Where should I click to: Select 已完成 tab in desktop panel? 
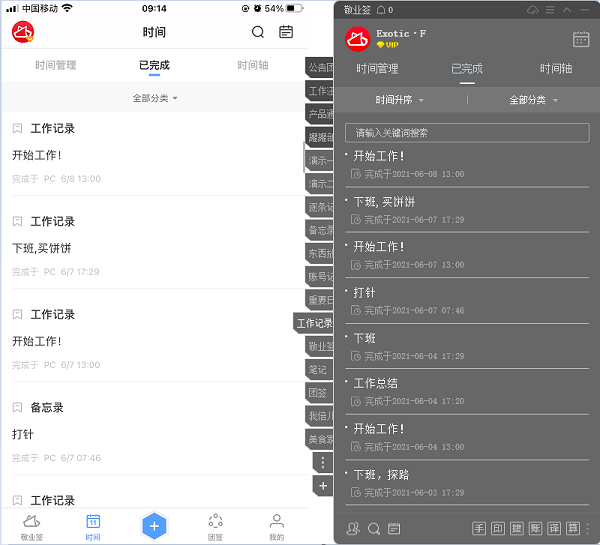coord(467,69)
